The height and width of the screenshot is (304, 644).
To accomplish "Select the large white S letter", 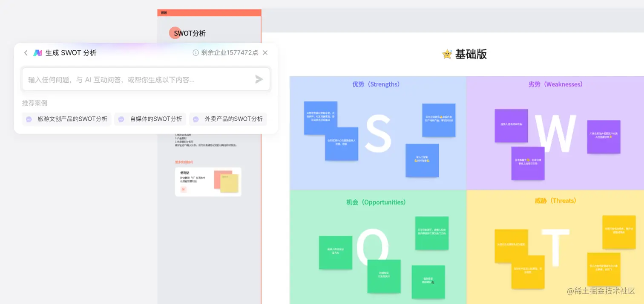I will (x=378, y=134).
